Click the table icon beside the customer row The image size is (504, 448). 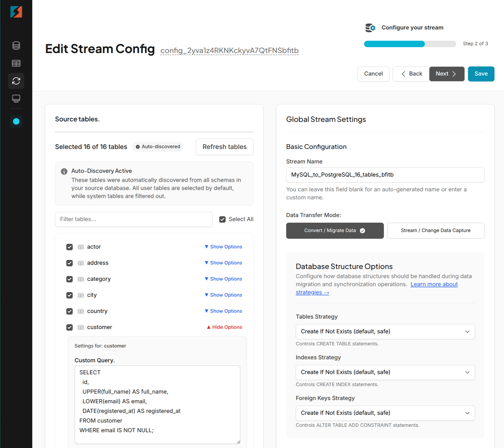[x=81, y=327]
